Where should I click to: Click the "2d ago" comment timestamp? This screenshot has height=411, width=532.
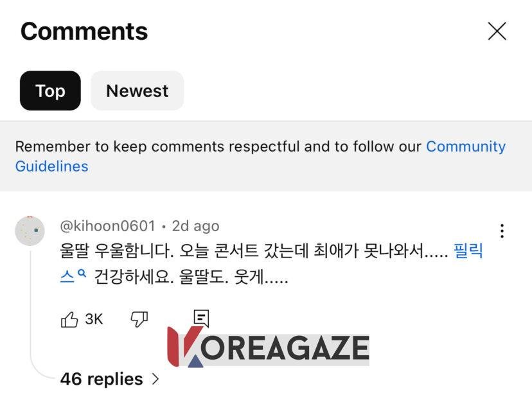(x=195, y=226)
